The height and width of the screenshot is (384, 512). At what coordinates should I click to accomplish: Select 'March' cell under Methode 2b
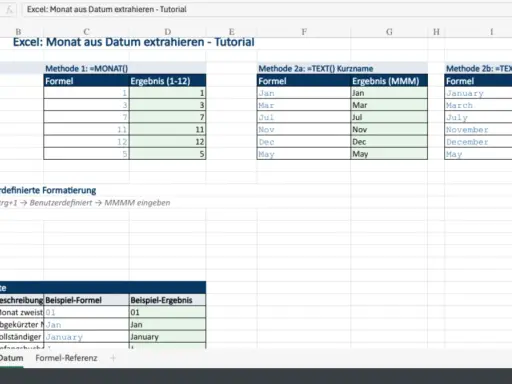tap(479, 105)
